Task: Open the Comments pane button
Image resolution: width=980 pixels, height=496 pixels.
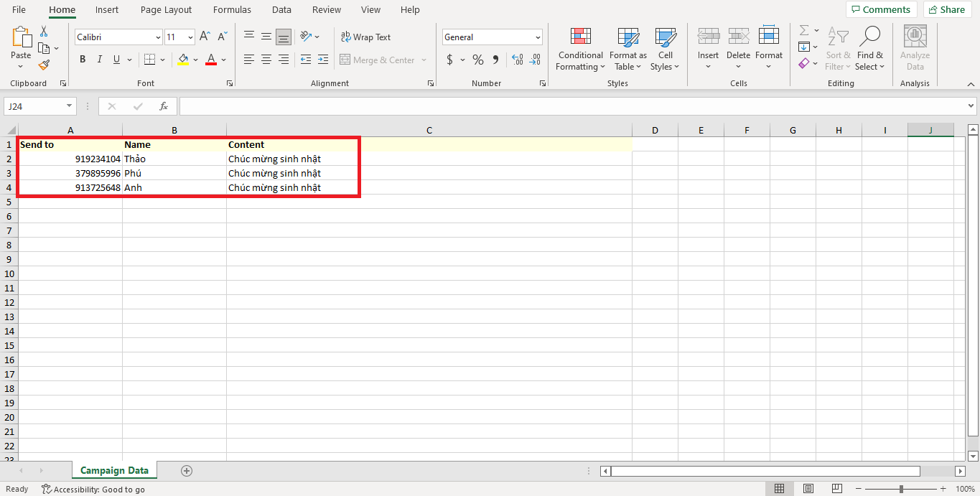Action: pos(879,9)
